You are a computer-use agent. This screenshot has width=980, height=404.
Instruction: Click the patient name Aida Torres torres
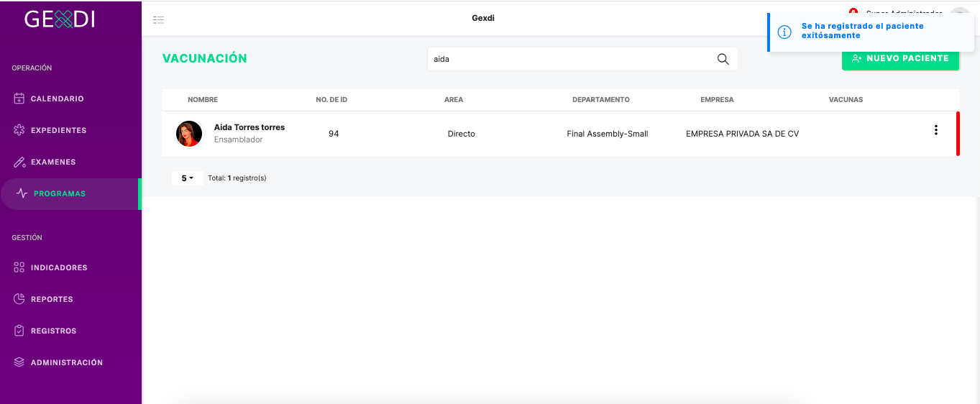pyautogui.click(x=249, y=127)
